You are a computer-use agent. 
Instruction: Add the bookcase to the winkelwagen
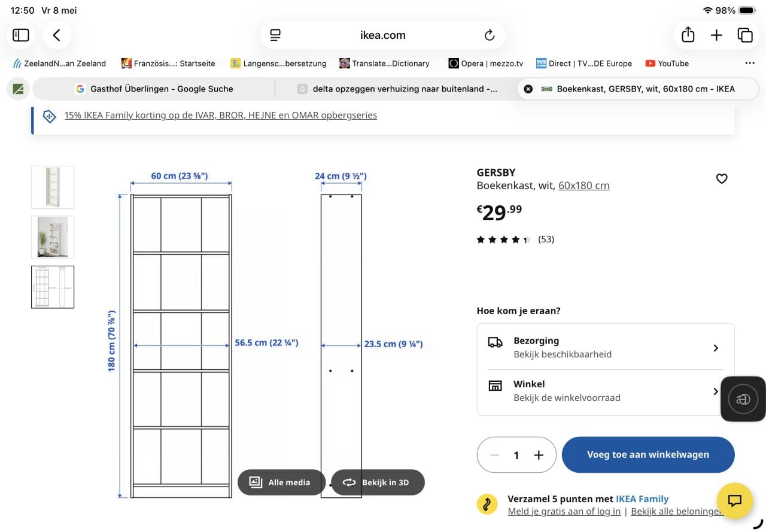[648, 455]
